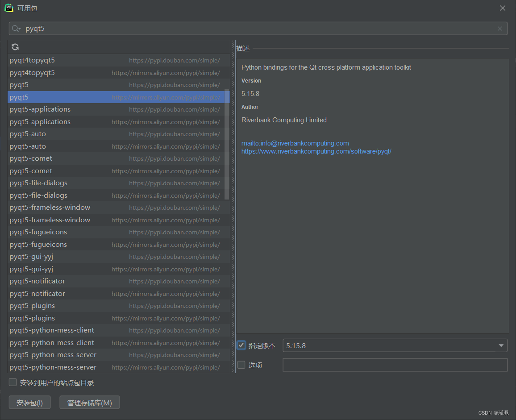Select pyqt4topyqt5 from pypi.douban.com
516x420 pixels.
point(118,60)
